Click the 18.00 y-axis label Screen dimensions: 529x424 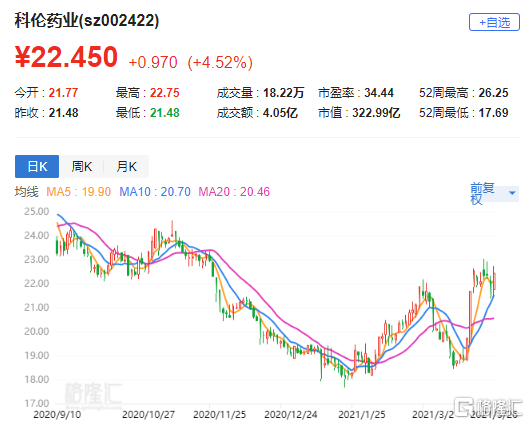coord(36,379)
